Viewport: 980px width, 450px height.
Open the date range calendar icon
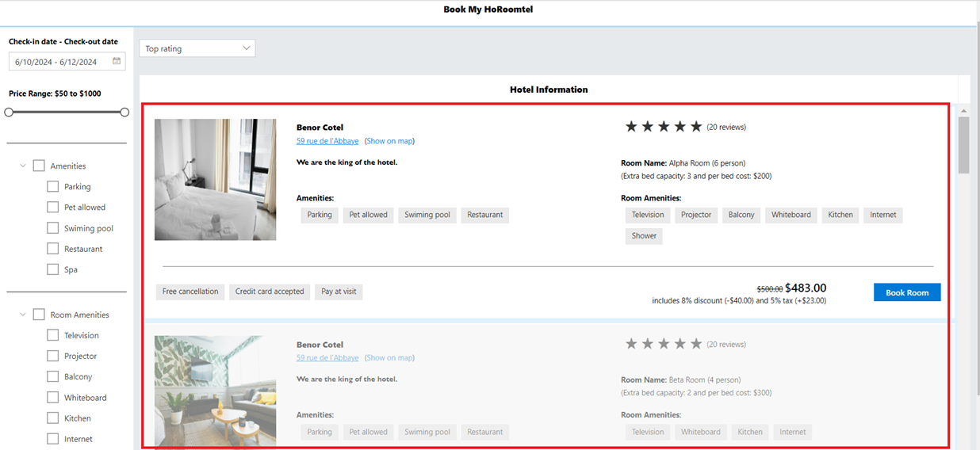click(x=117, y=61)
